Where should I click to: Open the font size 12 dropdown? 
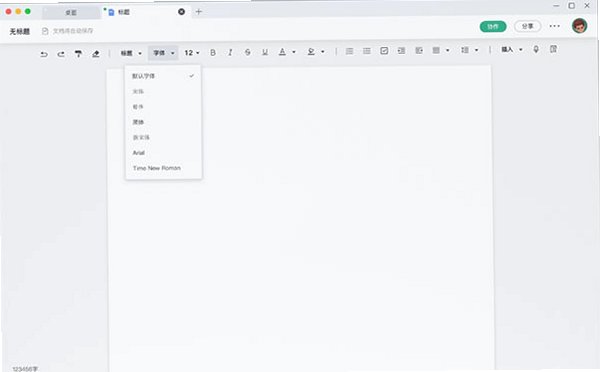coord(192,53)
